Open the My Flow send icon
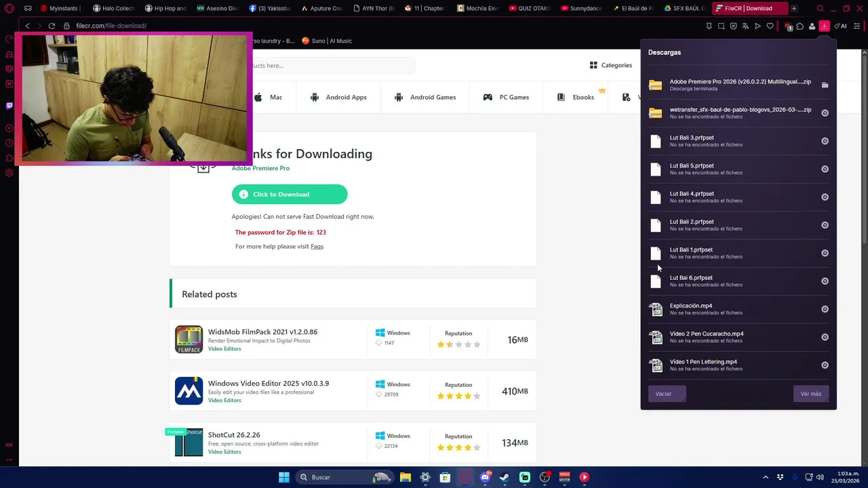The image size is (868, 488). (757, 26)
